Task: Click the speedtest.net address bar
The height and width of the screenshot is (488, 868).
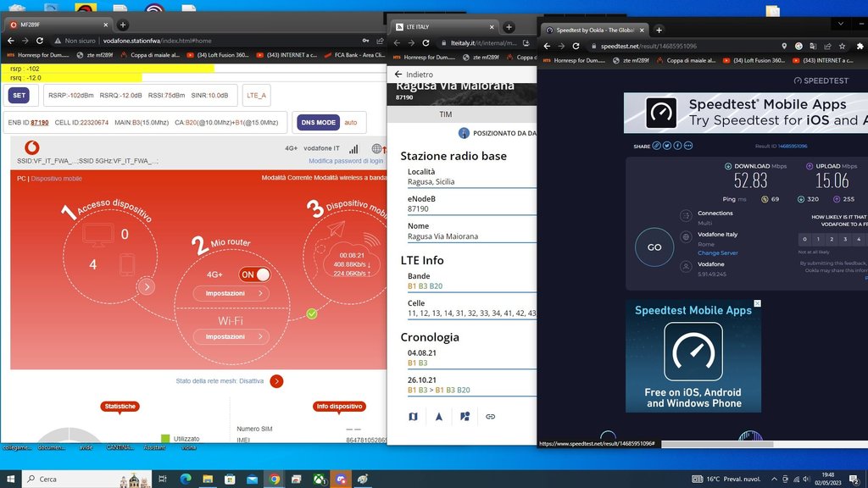Action: click(x=684, y=46)
